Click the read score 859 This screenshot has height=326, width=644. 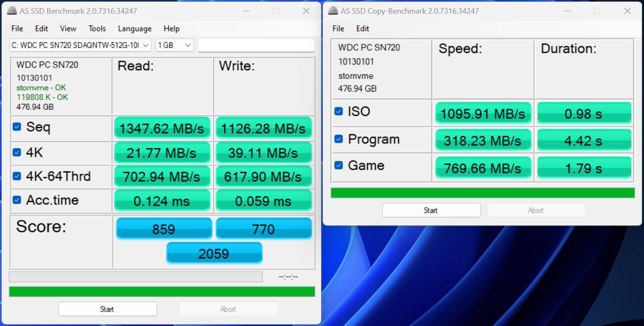point(164,229)
